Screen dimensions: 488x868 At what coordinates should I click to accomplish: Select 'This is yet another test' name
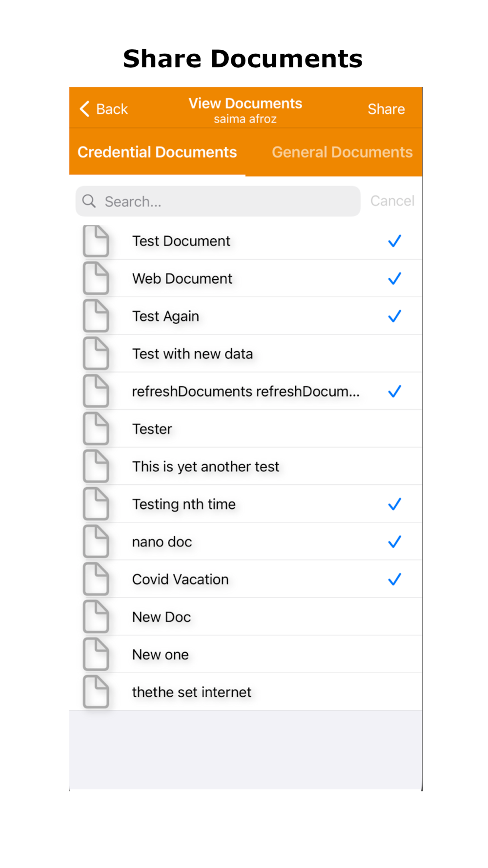coord(205,467)
